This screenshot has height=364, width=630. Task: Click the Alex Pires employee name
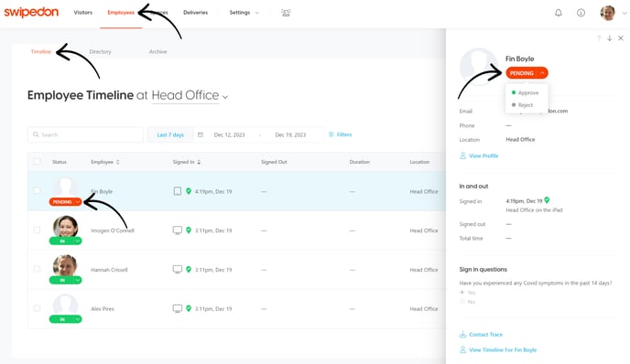pyautogui.click(x=103, y=308)
